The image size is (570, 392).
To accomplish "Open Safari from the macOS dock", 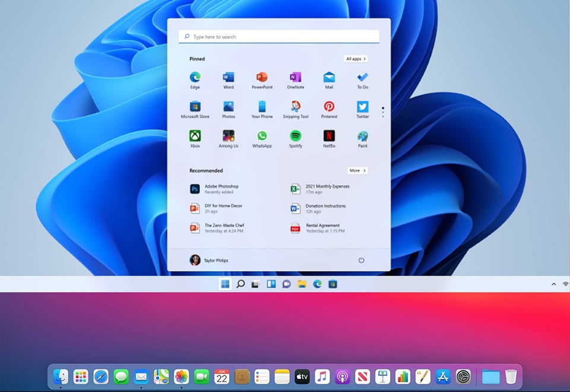I will [101, 376].
